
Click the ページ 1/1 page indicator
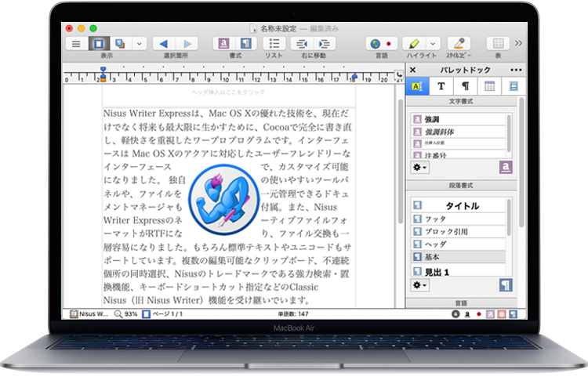pyautogui.click(x=163, y=314)
